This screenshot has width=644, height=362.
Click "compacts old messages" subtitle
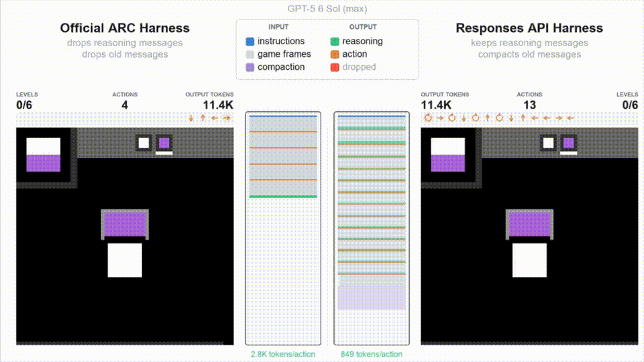529,54
